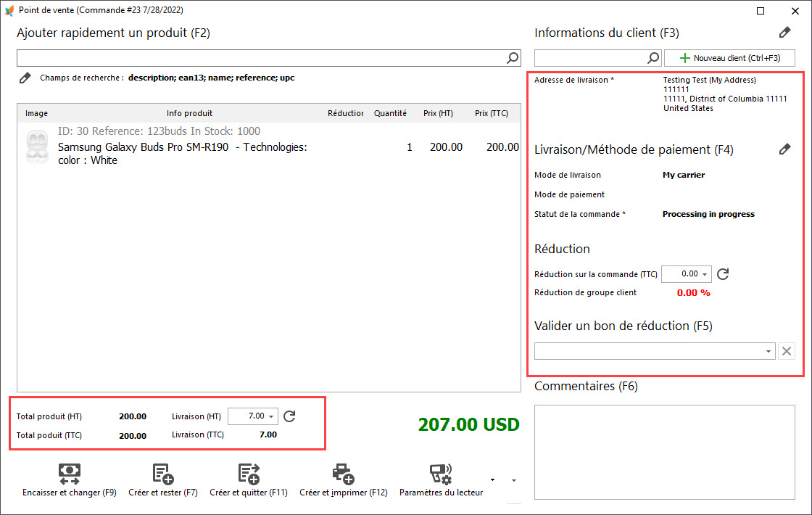Viewport: 812px width, 515px height.
Task: Open Paramètres du lecteur
Action: coord(441,480)
